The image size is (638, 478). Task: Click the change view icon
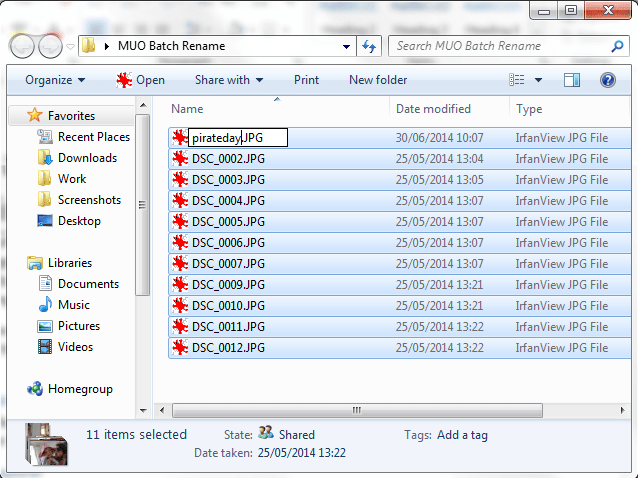(517, 80)
